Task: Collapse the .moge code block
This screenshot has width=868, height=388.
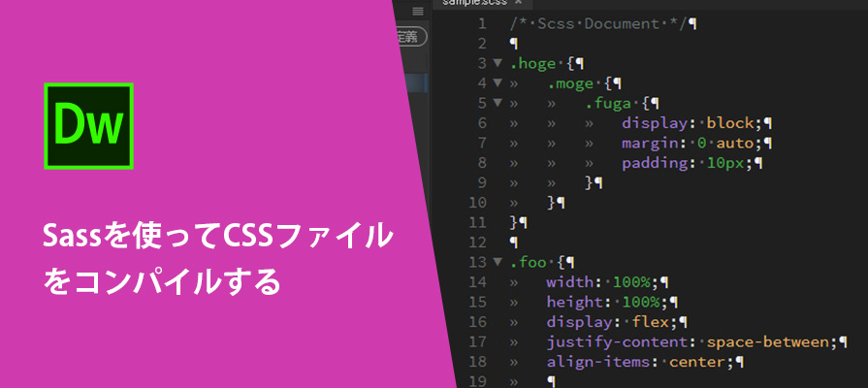Action: [498, 83]
